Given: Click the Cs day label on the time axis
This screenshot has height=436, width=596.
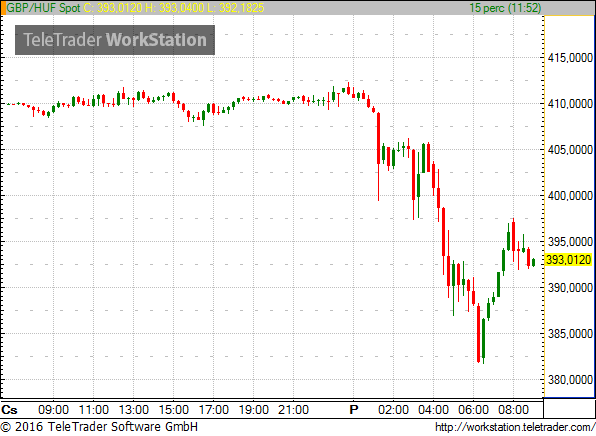Looking at the screenshot, I should coord(9,410).
